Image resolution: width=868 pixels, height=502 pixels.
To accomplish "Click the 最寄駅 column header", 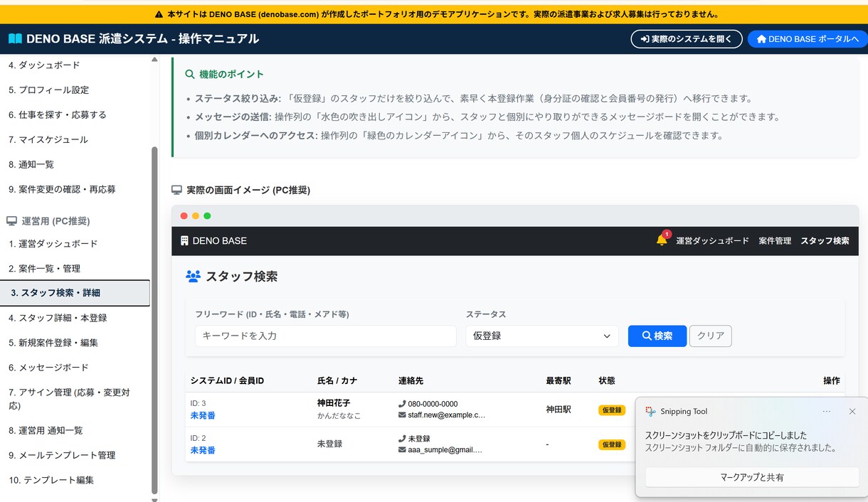I will pos(559,381).
